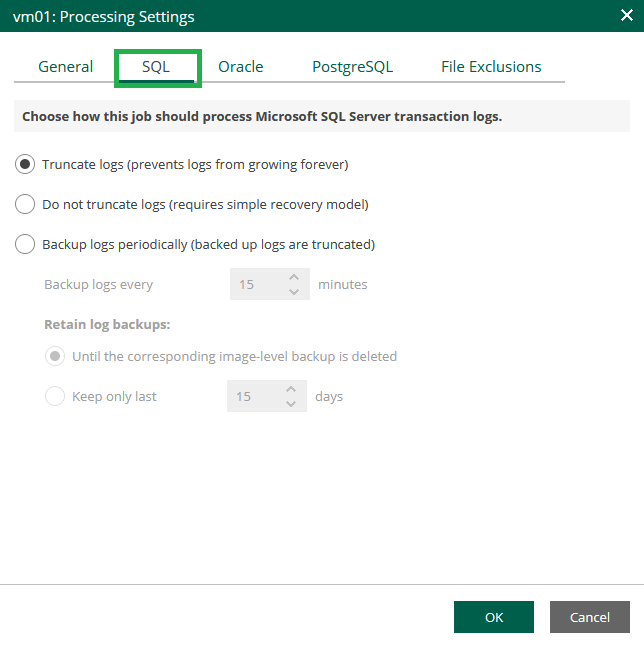Image resolution: width=644 pixels, height=645 pixels.
Task: Decrease the backup logs minutes value
Action: [294, 292]
